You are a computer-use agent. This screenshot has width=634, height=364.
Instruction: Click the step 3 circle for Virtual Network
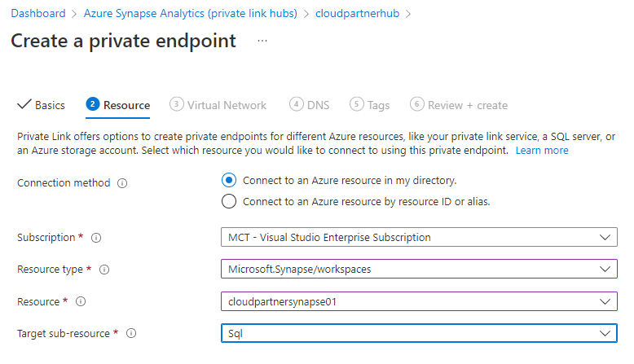tap(177, 104)
